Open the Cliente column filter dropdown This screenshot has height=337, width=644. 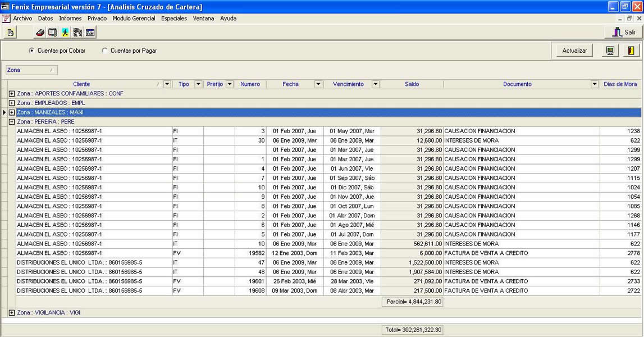167,84
